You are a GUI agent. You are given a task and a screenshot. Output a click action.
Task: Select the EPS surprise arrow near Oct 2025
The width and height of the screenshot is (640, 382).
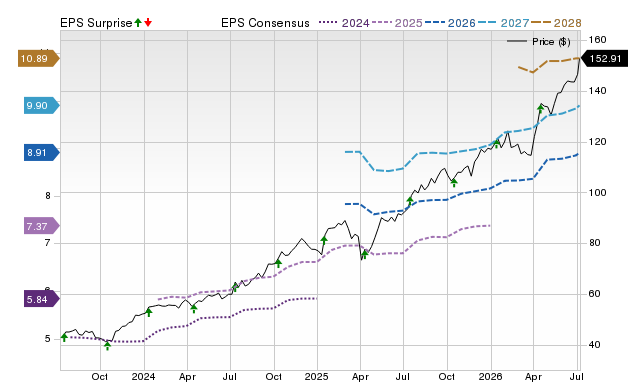pyautogui.click(x=454, y=182)
